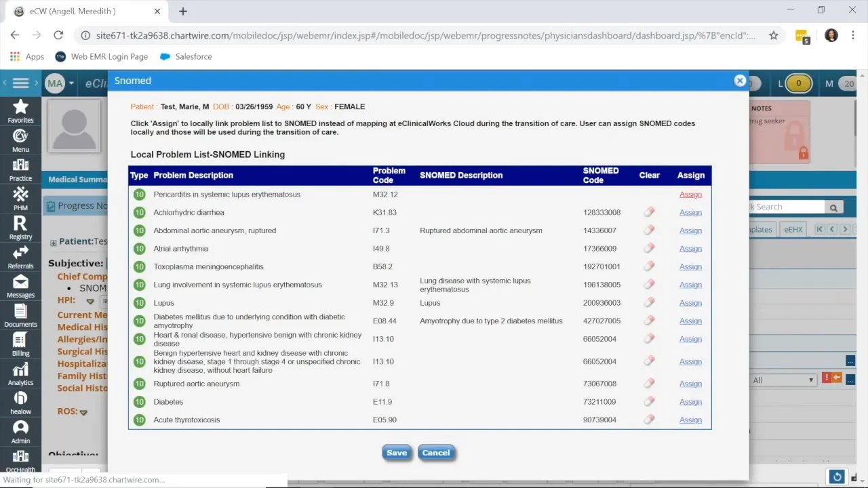Go back in browser history
The width and height of the screenshot is (868, 488).
click(15, 35)
